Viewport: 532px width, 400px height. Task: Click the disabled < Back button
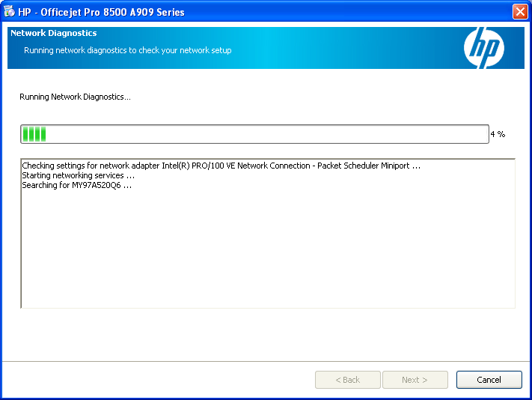click(x=348, y=380)
